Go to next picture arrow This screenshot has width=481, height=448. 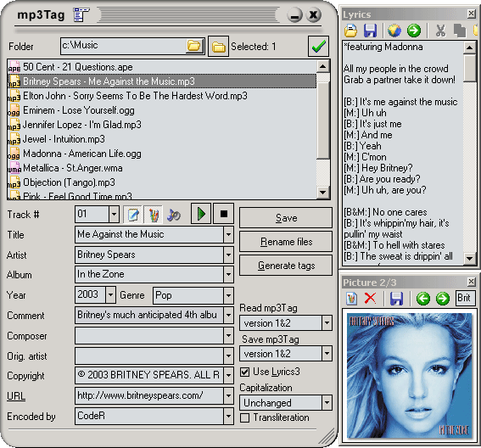(x=443, y=299)
